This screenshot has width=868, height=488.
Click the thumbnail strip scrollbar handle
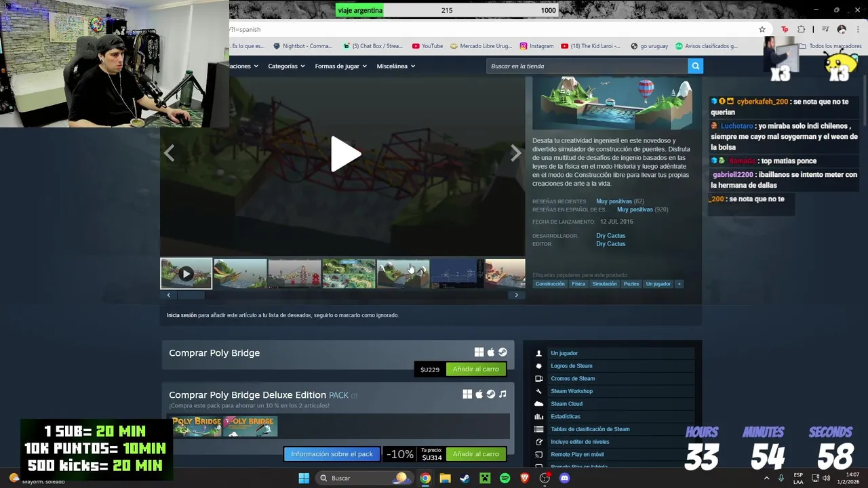pyautogui.click(x=191, y=295)
